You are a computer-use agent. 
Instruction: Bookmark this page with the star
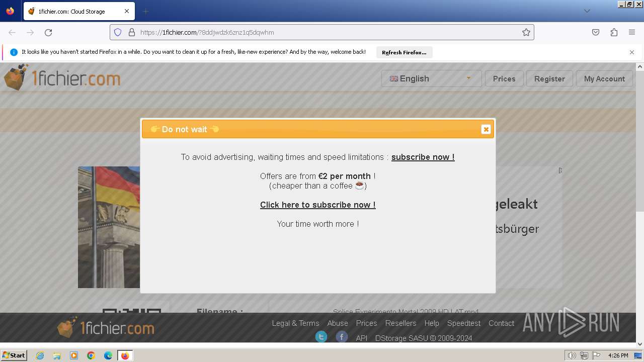[526, 32]
